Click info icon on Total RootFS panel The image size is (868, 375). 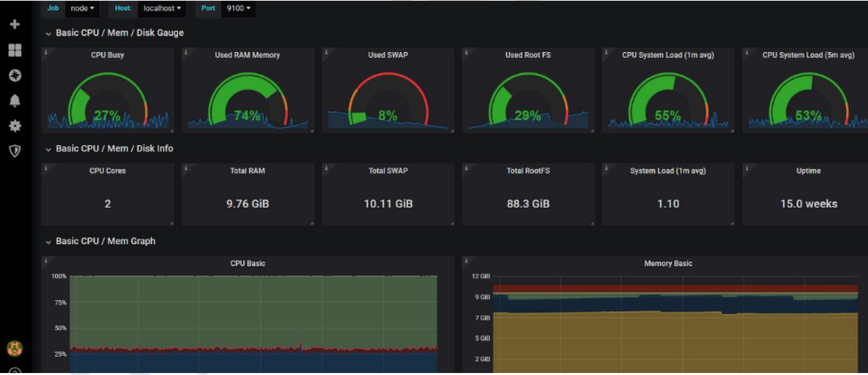click(467, 168)
